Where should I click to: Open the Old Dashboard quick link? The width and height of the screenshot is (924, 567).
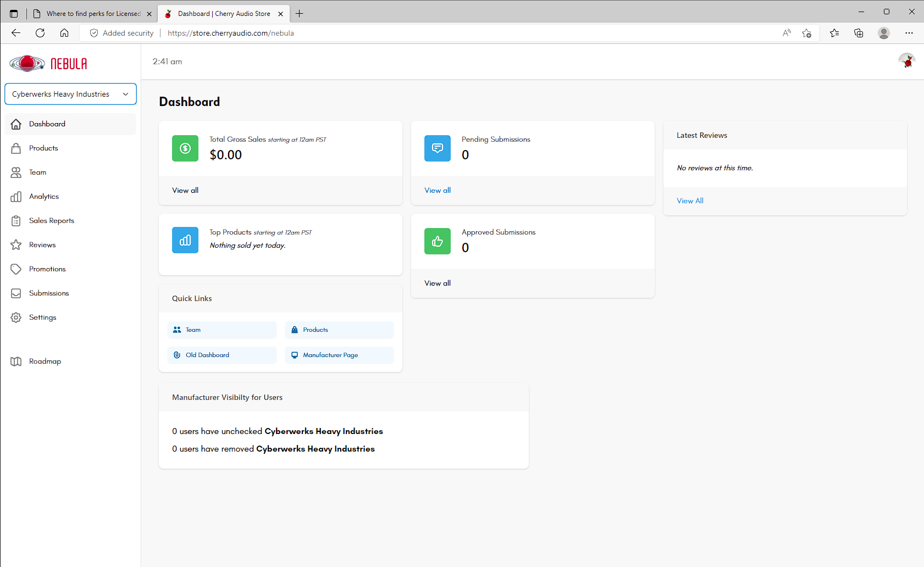pyautogui.click(x=222, y=355)
